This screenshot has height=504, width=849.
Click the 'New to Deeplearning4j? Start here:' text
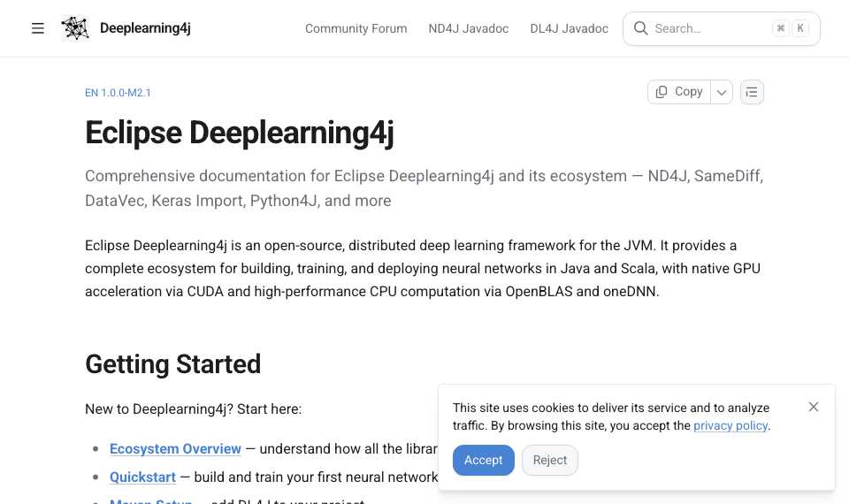point(194,409)
